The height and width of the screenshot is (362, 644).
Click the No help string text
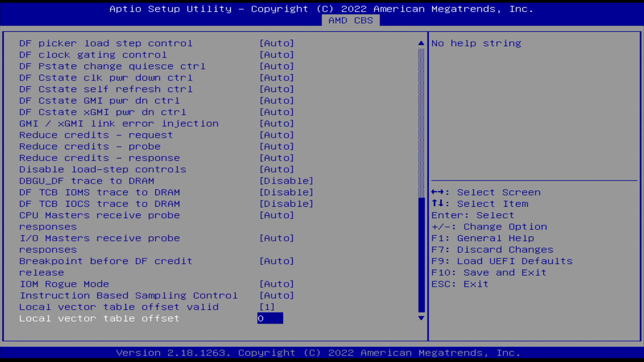tap(476, 43)
